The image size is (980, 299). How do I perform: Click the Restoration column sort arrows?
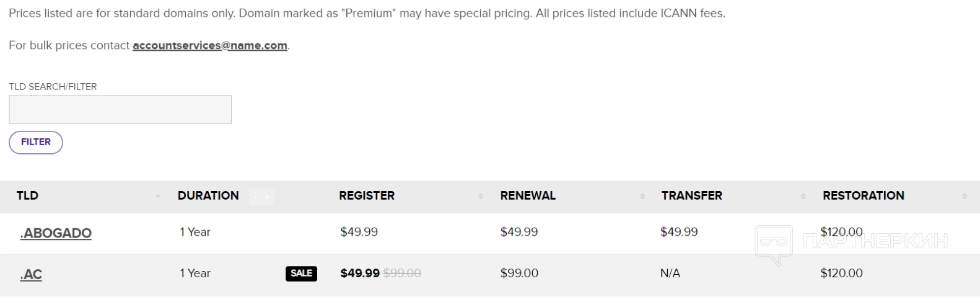tap(965, 196)
